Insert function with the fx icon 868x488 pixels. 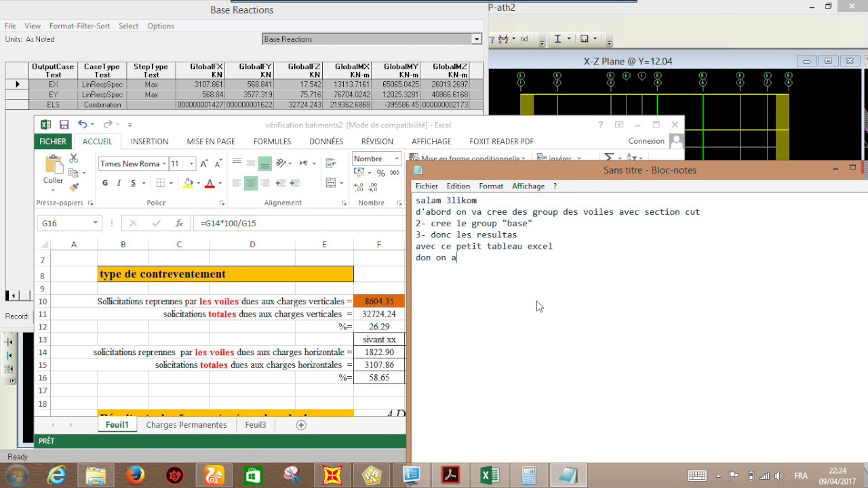(179, 223)
